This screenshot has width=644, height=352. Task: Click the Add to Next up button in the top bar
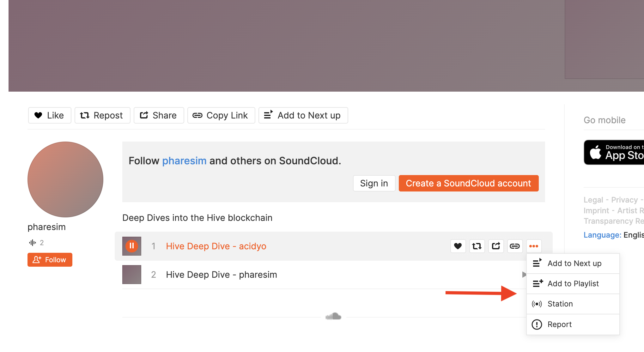303,115
